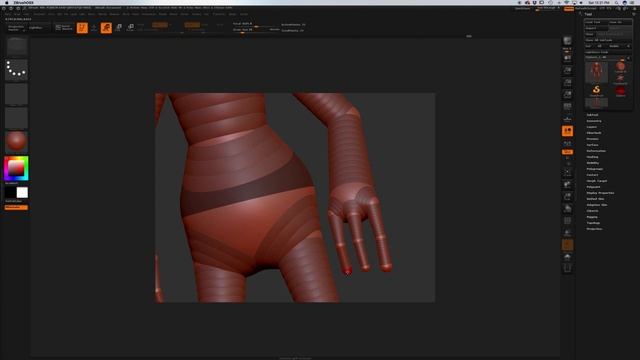Click the Scale view icon on right shelf

[567, 197]
